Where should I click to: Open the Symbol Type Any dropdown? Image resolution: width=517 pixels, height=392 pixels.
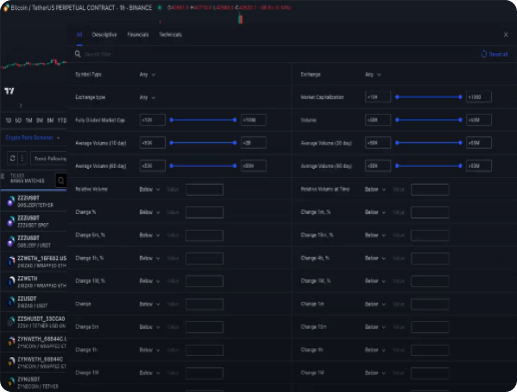tap(147, 74)
